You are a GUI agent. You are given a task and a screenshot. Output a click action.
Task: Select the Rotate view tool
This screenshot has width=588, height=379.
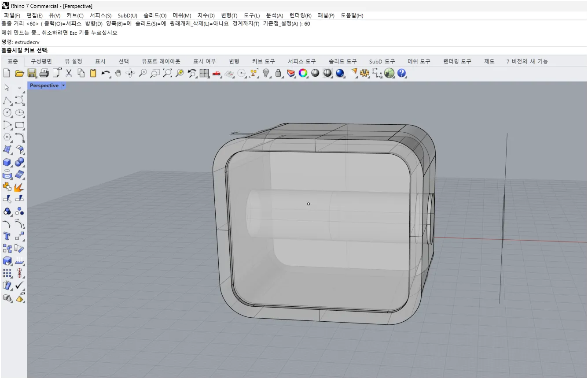pyautogui.click(x=130, y=73)
